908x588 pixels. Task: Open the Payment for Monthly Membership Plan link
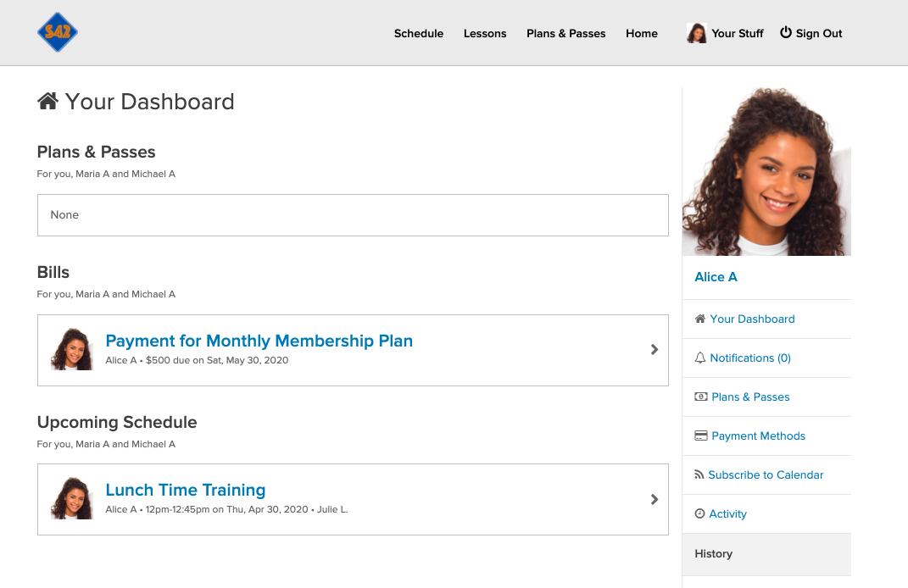point(259,341)
